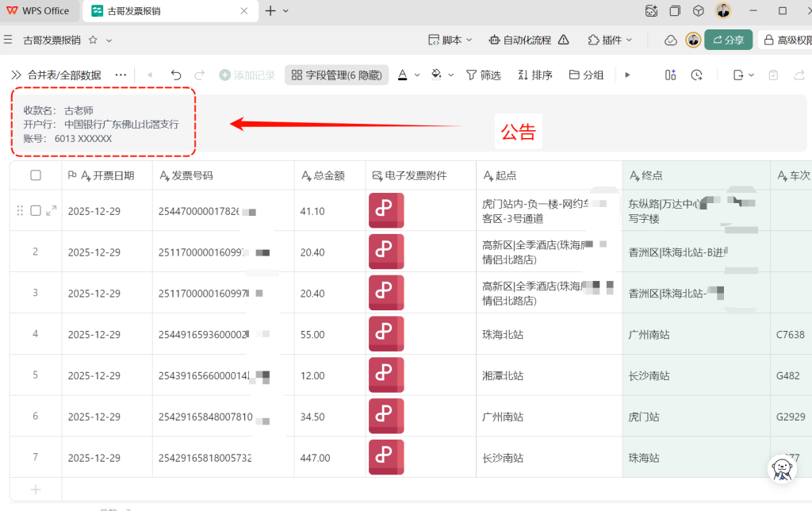The height and width of the screenshot is (511, 812).
Task: Expand the fill color dropdown arrow
Action: tap(451, 75)
